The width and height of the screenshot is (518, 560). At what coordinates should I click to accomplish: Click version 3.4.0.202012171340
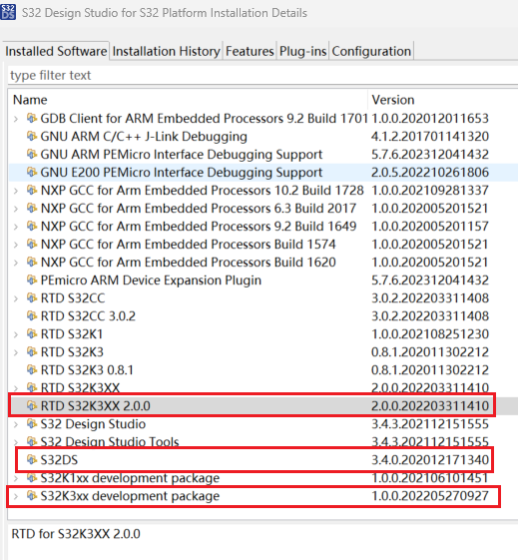pyautogui.click(x=430, y=460)
